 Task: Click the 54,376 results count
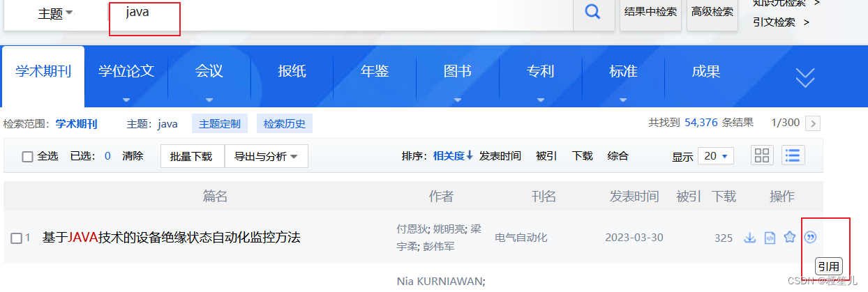coord(701,123)
